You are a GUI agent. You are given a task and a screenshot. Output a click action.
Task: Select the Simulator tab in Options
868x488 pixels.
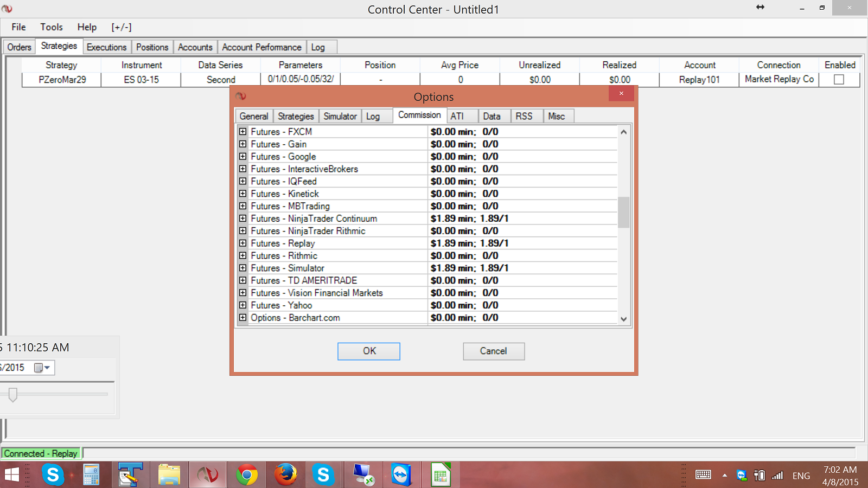point(340,116)
